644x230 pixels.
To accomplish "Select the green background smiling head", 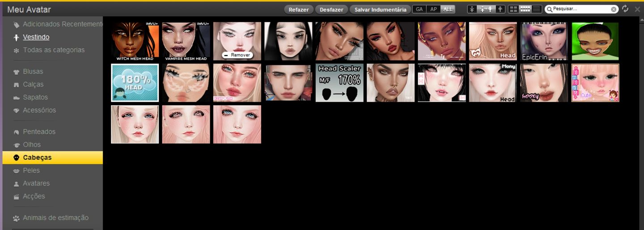I will coord(595,41).
